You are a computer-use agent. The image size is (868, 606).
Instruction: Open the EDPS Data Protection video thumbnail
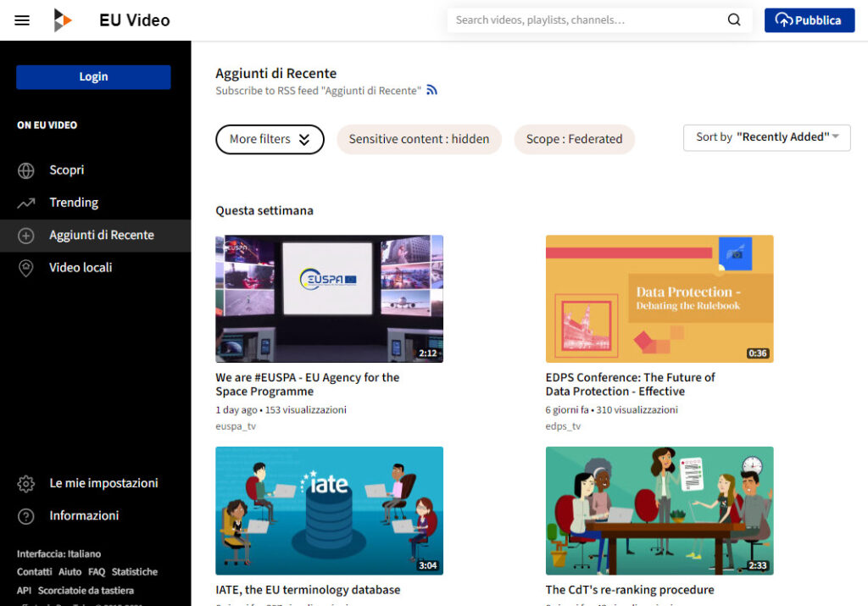coord(659,298)
